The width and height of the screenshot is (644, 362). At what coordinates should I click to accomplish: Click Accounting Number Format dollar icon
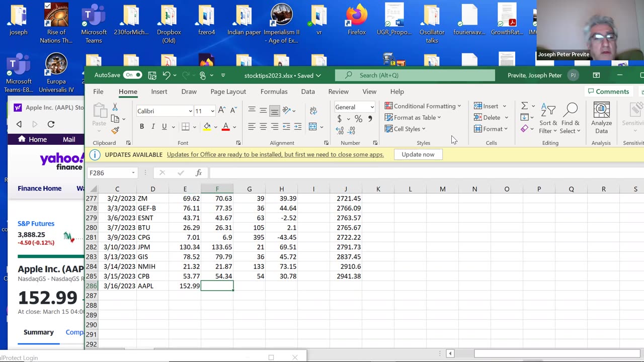340,119
